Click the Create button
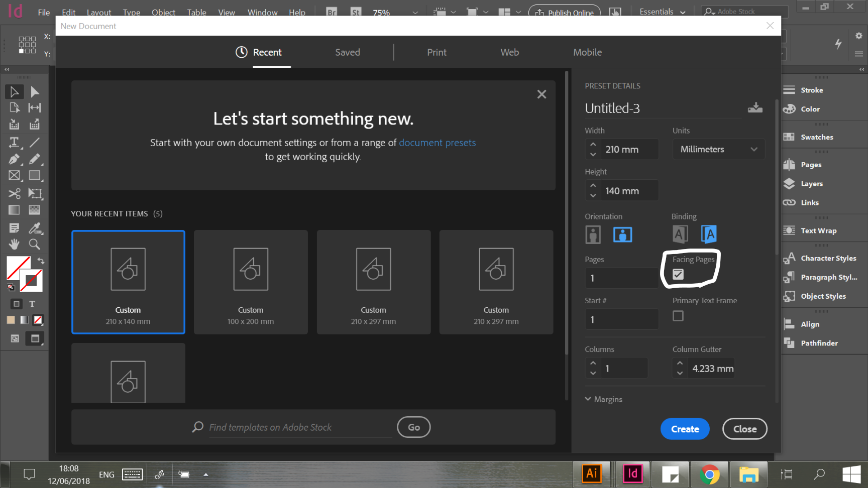This screenshot has width=868, height=488. click(685, 429)
